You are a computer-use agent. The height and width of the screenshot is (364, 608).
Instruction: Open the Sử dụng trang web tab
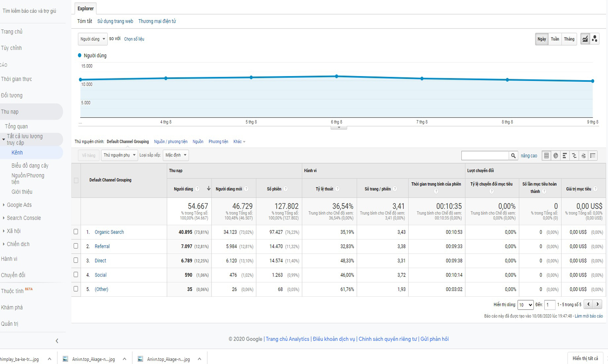(115, 21)
